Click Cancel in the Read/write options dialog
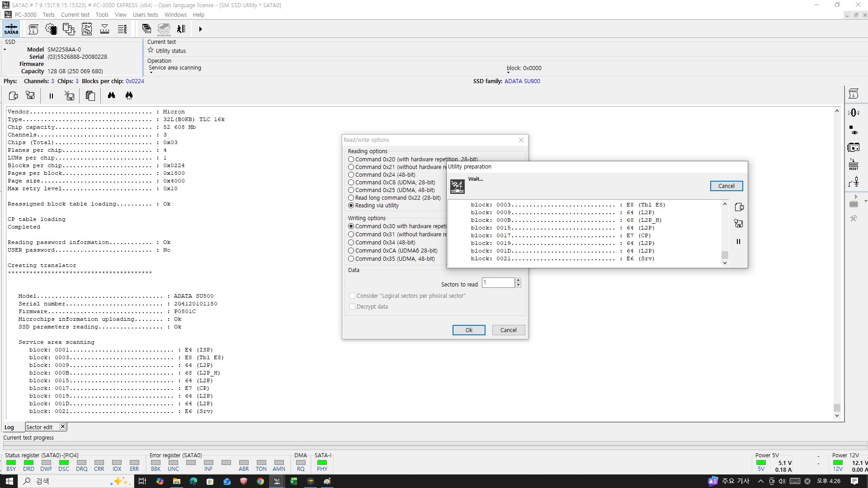Screen dimensions: 868x488 click(x=508, y=330)
